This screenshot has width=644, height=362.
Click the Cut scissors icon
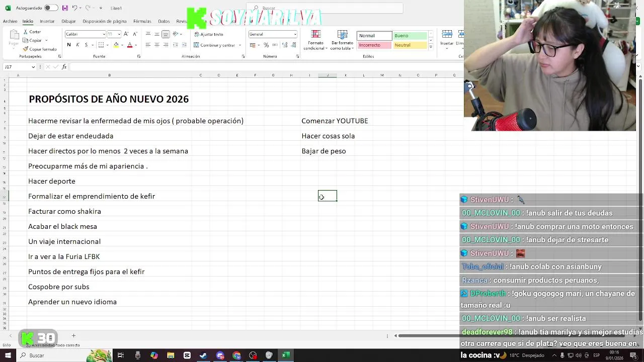(x=25, y=32)
